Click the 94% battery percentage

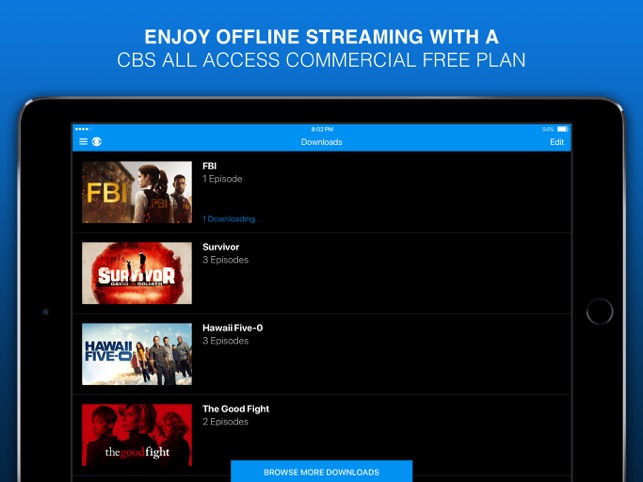tap(548, 129)
